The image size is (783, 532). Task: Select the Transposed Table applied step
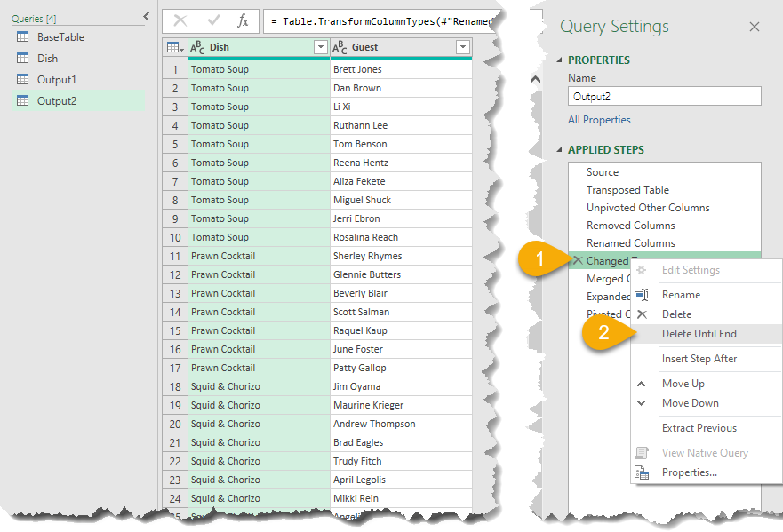pos(627,190)
